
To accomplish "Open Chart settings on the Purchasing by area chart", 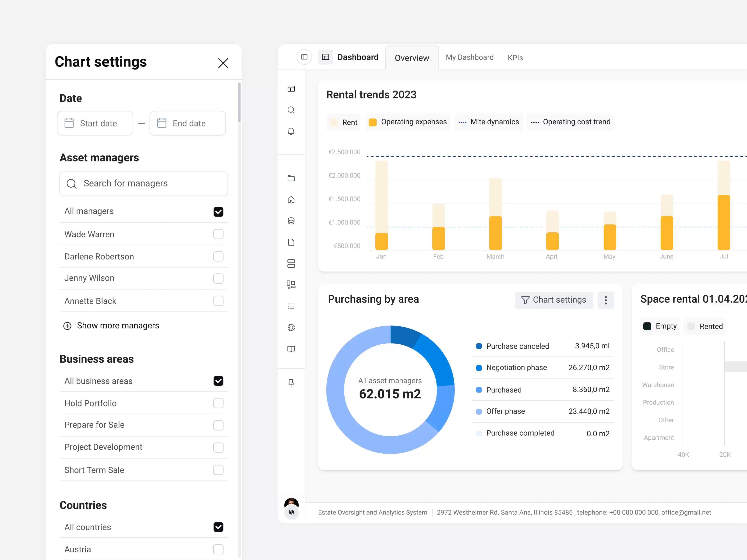I will coord(554,300).
